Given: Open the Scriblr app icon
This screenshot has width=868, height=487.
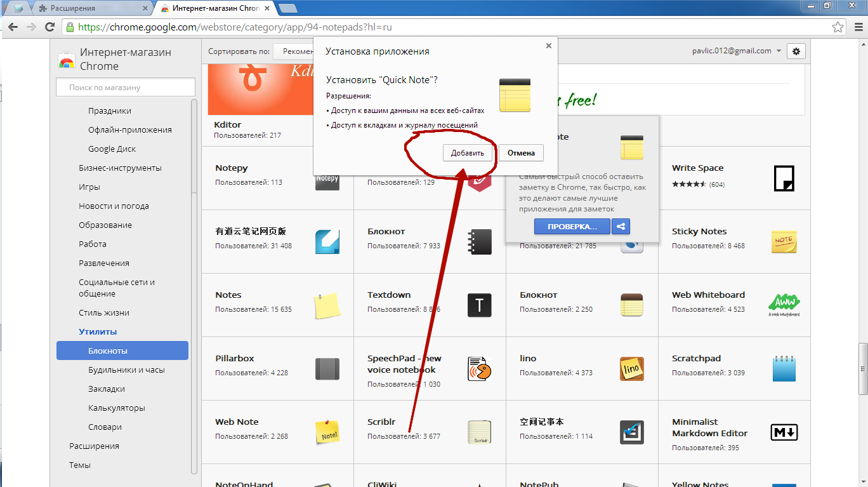Looking at the screenshot, I should coord(480,432).
